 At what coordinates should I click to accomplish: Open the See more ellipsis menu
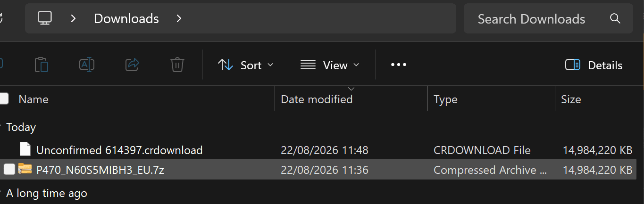pos(399,65)
